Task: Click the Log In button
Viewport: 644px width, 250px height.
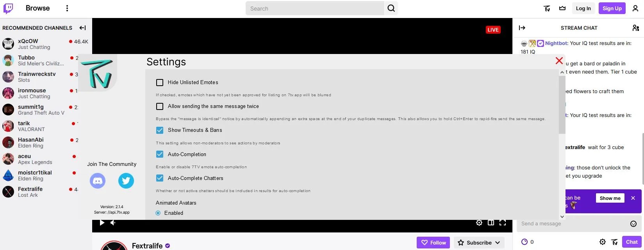Action: [x=583, y=8]
